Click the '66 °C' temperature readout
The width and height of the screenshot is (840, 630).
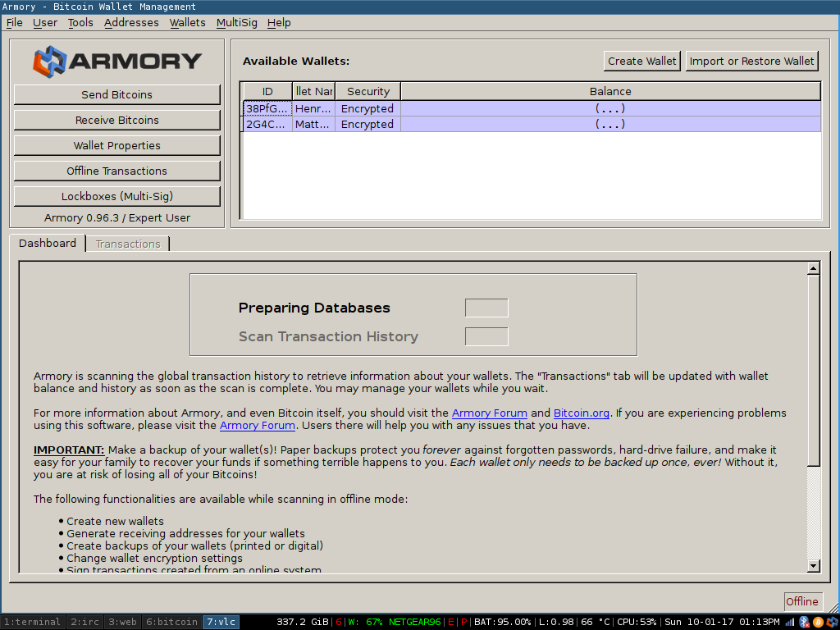596,622
